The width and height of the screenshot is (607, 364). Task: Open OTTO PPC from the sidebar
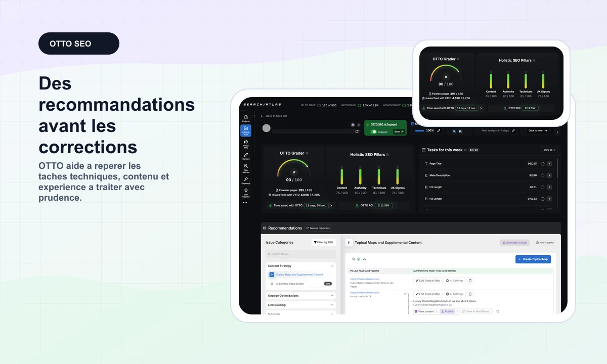[x=246, y=144]
